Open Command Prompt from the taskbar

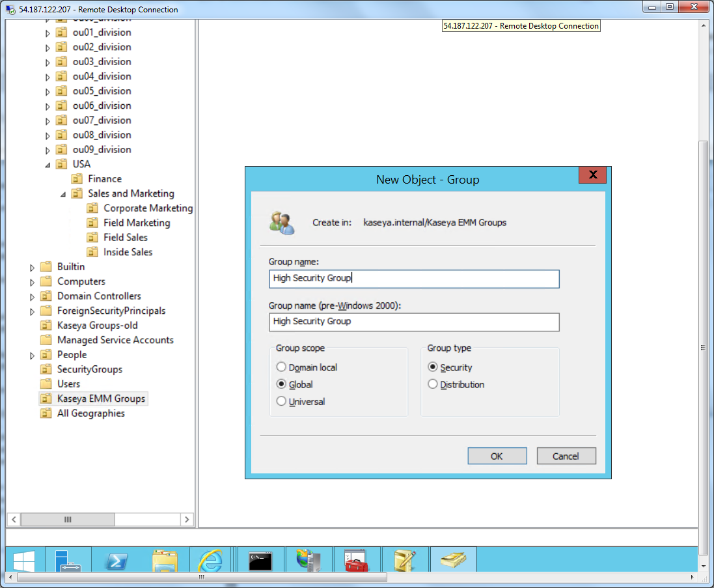tap(260, 561)
